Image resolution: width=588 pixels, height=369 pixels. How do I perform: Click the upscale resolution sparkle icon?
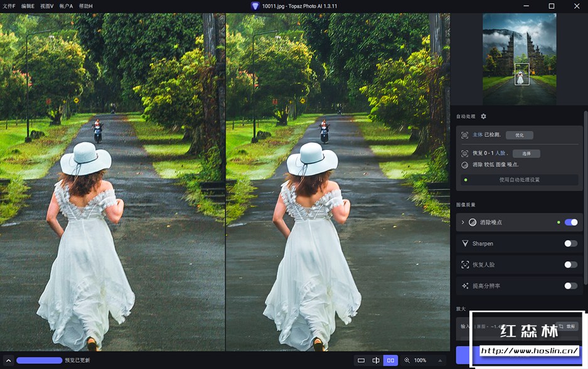point(465,286)
